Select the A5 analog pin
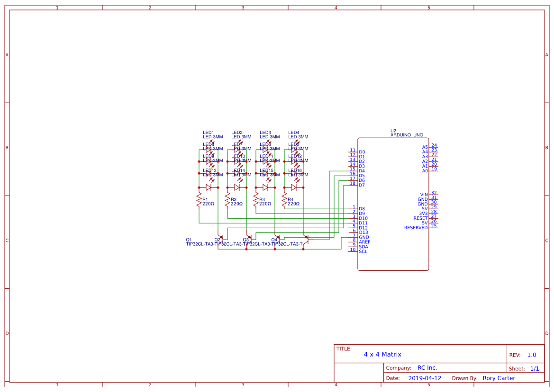Screen dimensions: 554x392 (425, 147)
